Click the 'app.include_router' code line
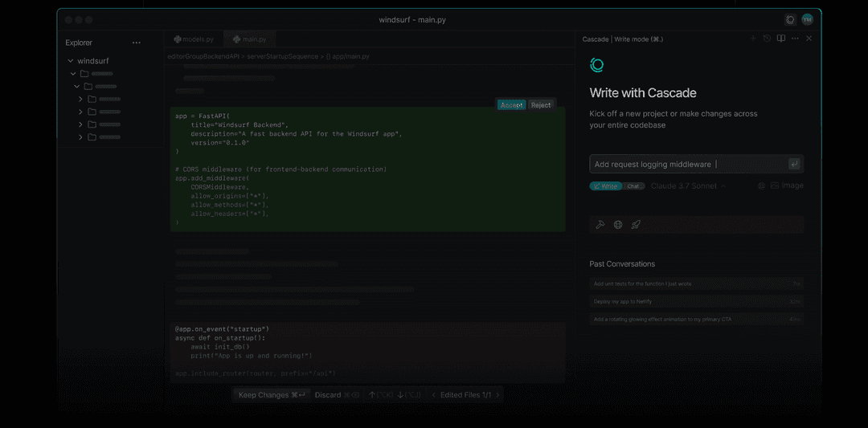The image size is (868, 428). pos(256,374)
